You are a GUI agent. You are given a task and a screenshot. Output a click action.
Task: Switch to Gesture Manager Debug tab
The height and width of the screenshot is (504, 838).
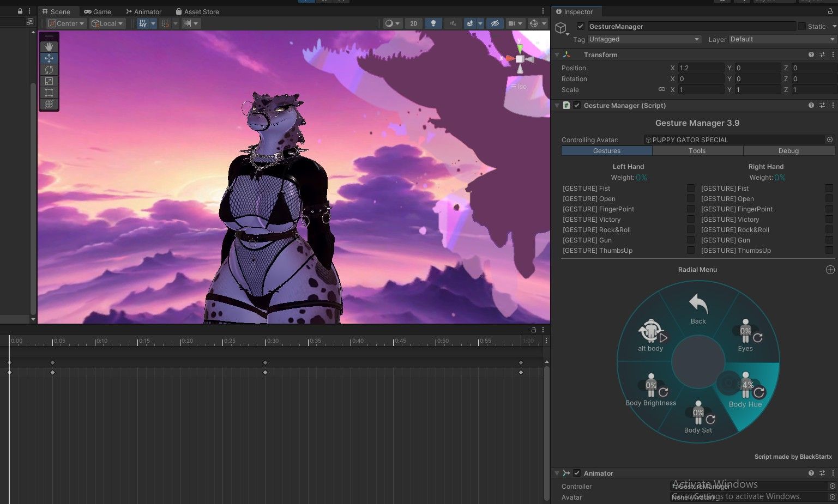pyautogui.click(x=788, y=151)
